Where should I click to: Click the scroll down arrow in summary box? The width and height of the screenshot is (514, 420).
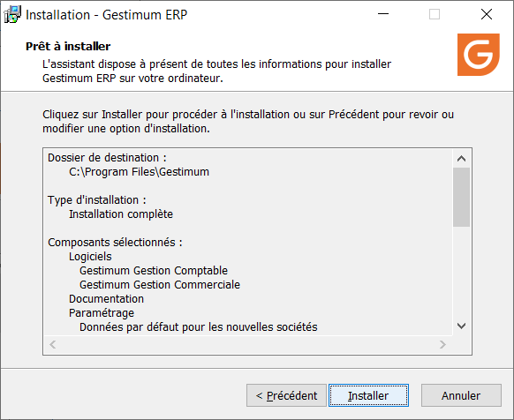[461, 326]
